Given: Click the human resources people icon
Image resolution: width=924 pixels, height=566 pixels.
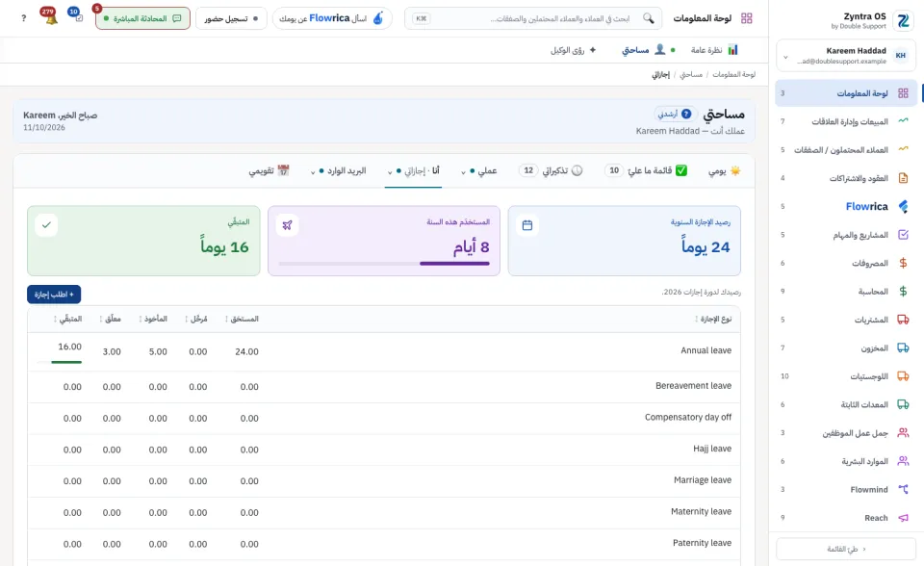Looking at the screenshot, I should 903,461.
